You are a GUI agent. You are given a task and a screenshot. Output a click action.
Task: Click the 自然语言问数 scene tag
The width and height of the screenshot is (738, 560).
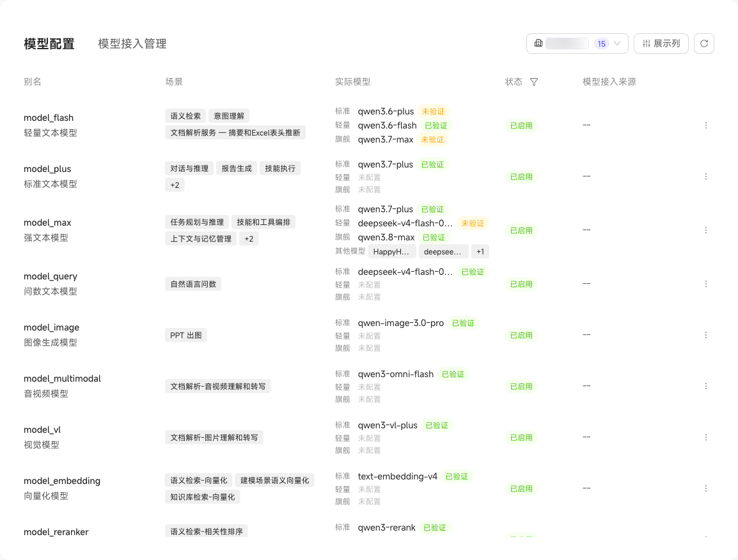tap(193, 284)
